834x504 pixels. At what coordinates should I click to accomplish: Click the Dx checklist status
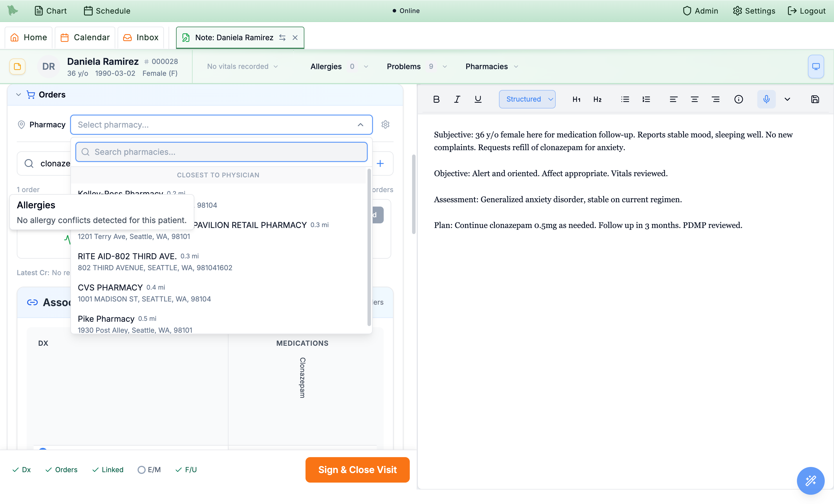point(22,470)
